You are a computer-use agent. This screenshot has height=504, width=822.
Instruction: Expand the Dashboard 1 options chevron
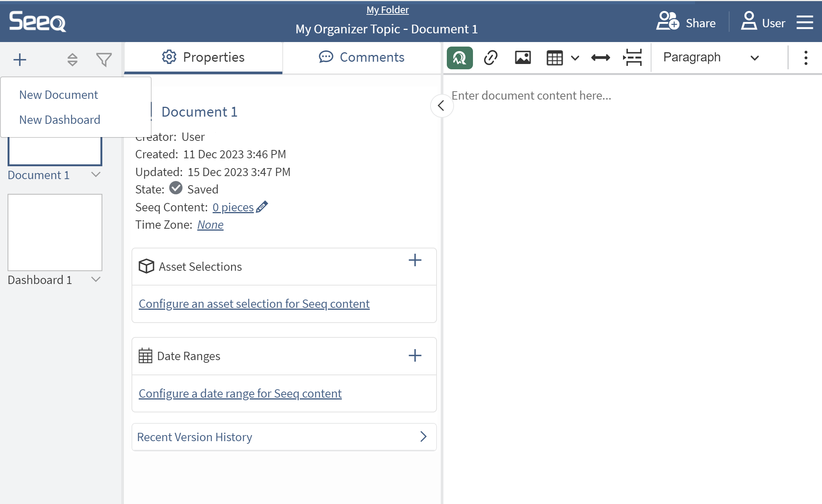click(96, 279)
